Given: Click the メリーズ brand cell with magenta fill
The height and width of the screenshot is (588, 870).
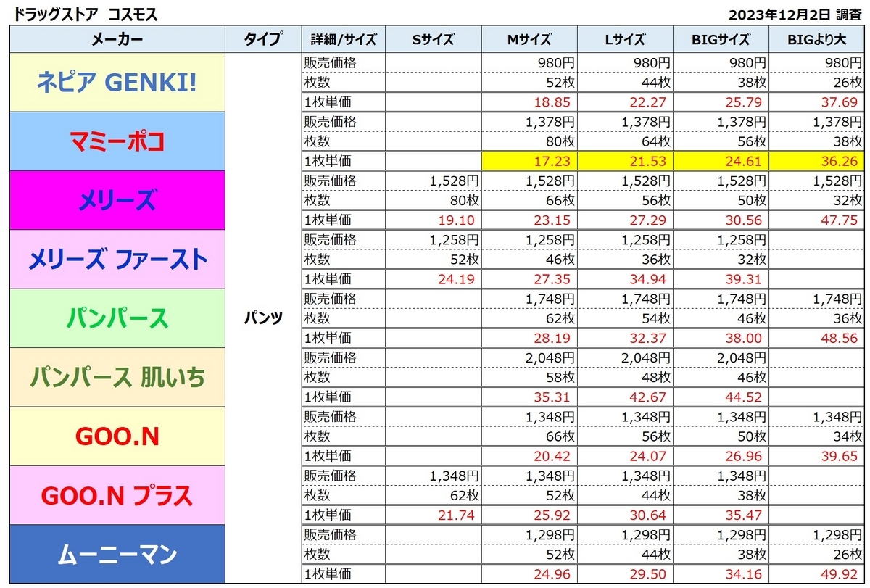Looking at the screenshot, I should point(116,200).
